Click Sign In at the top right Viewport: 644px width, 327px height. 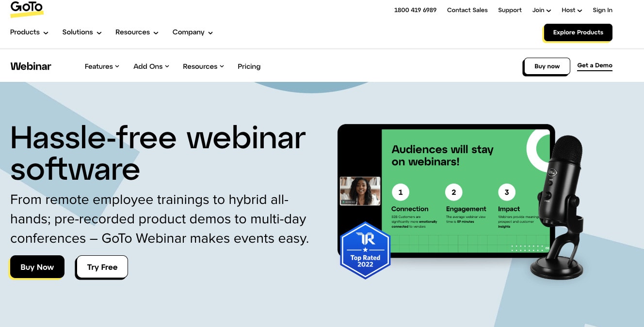[x=602, y=10]
